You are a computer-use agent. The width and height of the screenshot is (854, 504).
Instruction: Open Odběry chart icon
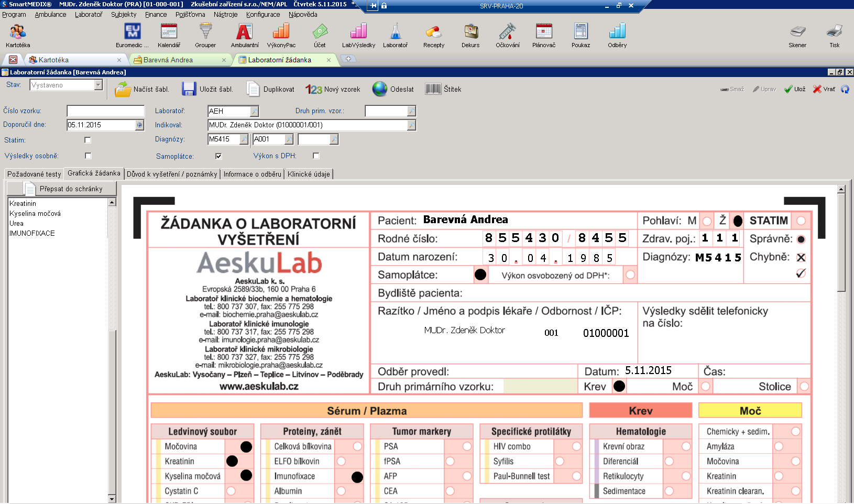point(617,36)
